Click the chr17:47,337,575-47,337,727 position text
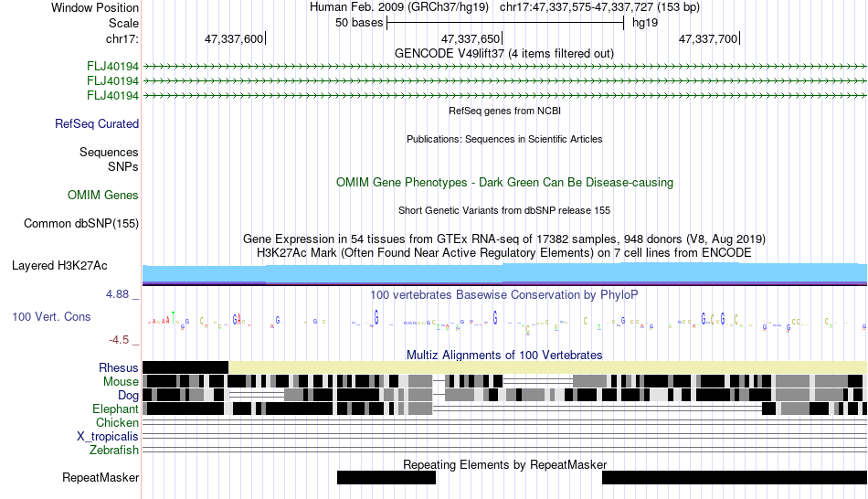 tap(599, 7)
